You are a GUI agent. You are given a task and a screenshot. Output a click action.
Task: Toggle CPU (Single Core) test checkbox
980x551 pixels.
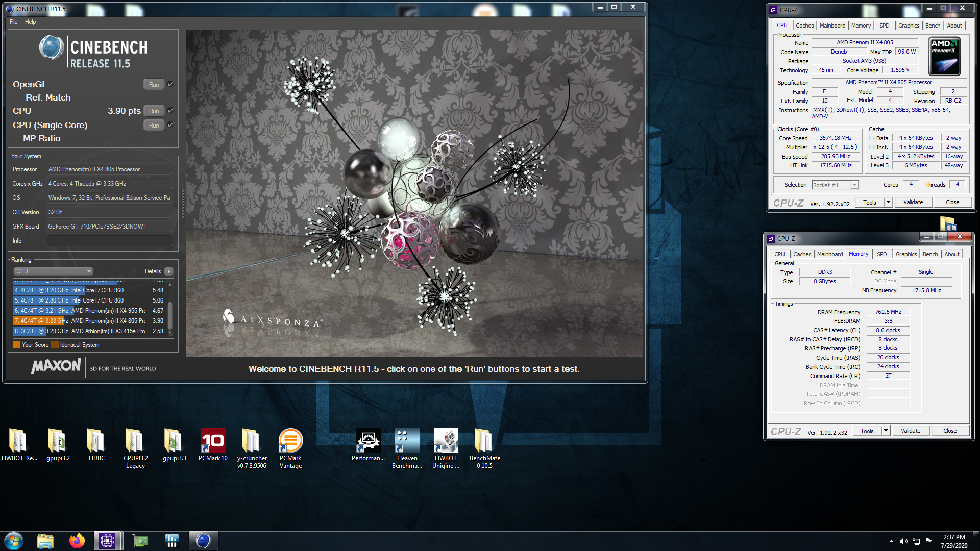pyautogui.click(x=171, y=125)
